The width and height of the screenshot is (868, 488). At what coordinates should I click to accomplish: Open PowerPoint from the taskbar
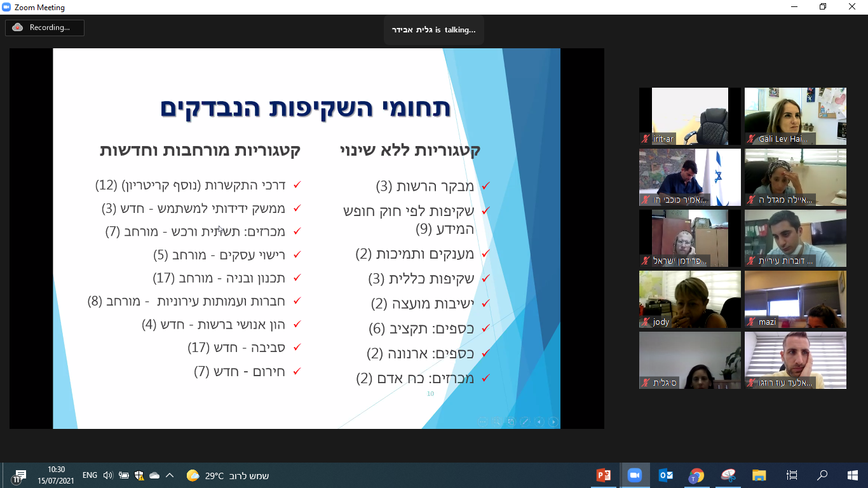pyautogui.click(x=604, y=475)
